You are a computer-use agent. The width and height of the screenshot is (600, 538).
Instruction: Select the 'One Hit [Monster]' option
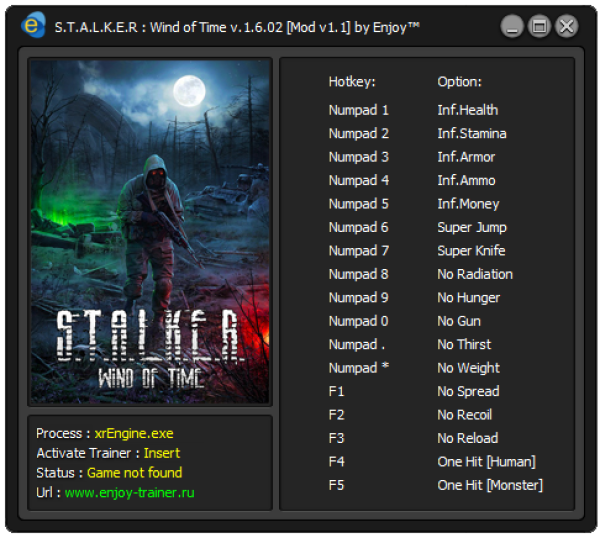(490, 485)
